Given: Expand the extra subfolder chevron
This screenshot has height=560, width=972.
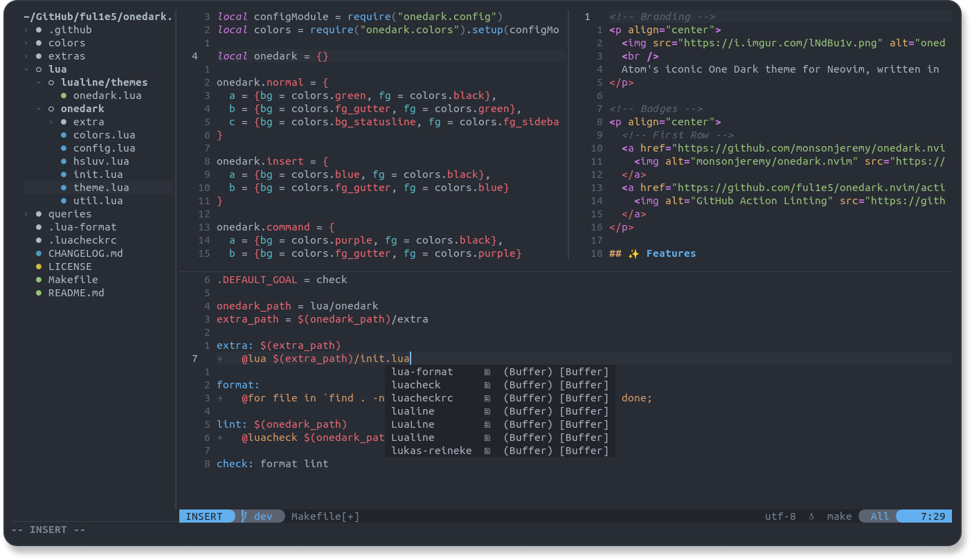Looking at the screenshot, I should pos(51,122).
